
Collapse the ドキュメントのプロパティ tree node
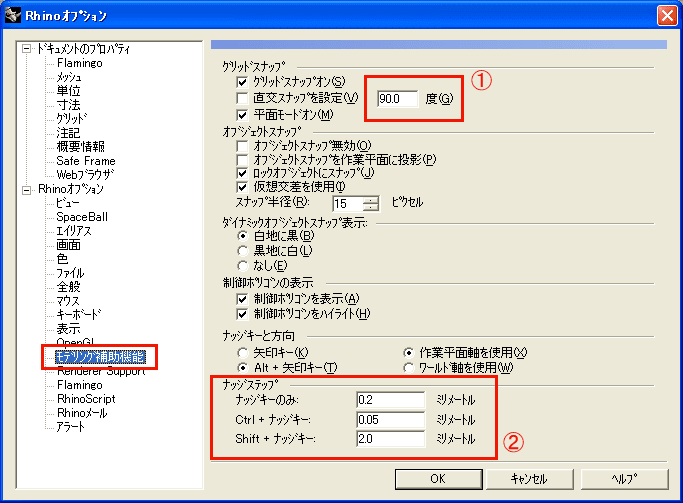[27, 49]
